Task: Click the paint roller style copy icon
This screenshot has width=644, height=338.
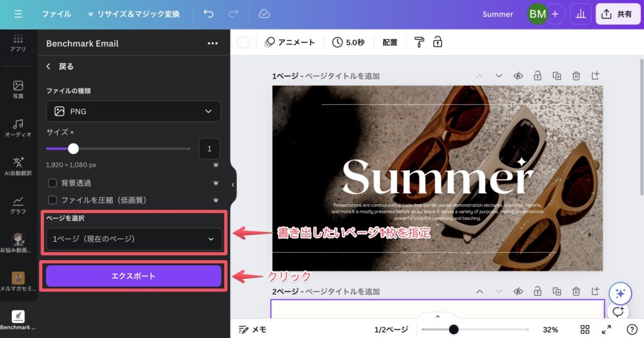Action: (419, 42)
